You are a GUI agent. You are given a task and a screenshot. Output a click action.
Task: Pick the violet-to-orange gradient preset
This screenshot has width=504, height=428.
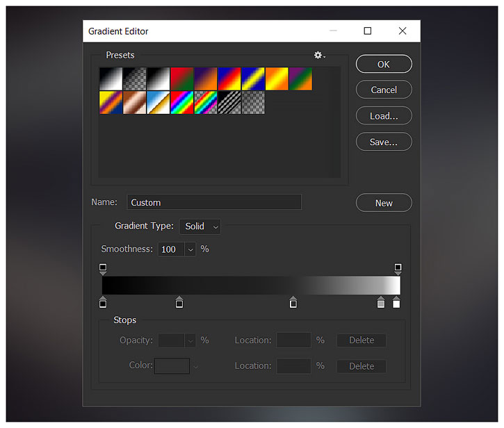[206, 79]
